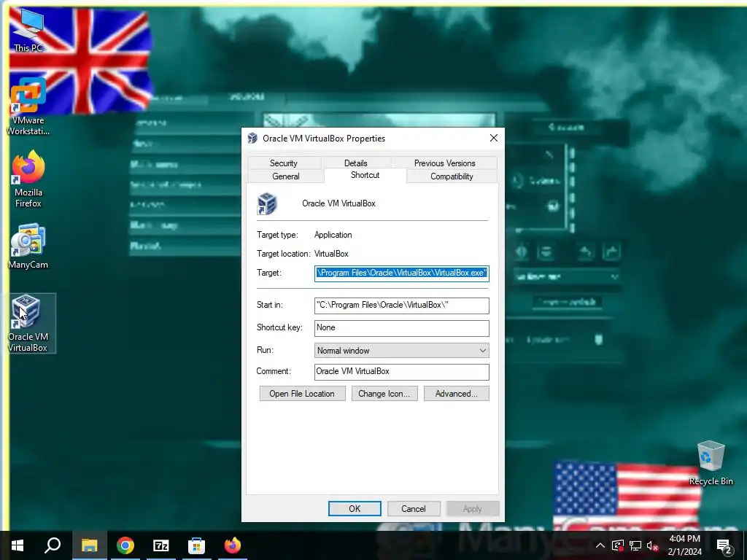Open the taskbar clock showing 4:04 PM

coord(684,545)
